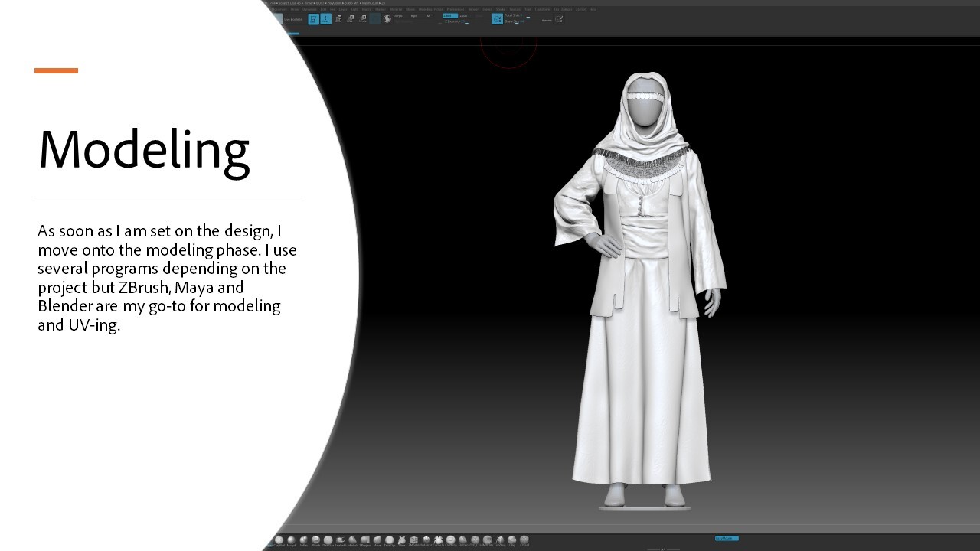Viewport: 980px width, 551px height.
Task: Open the Material menu
Action: 396,9
